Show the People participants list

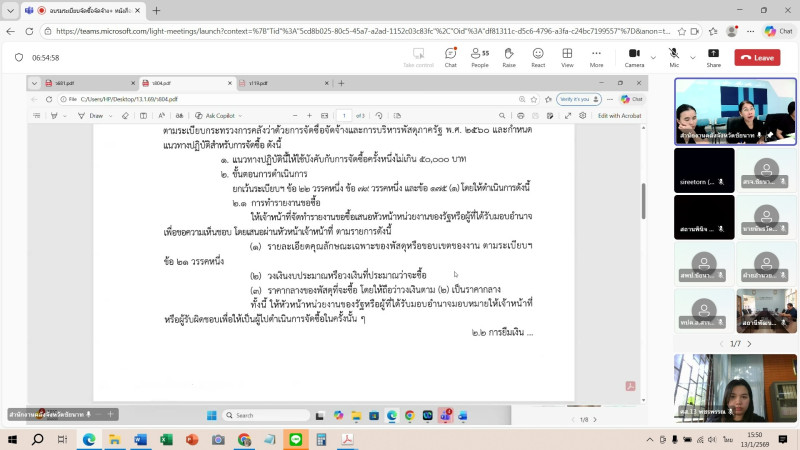coord(480,57)
